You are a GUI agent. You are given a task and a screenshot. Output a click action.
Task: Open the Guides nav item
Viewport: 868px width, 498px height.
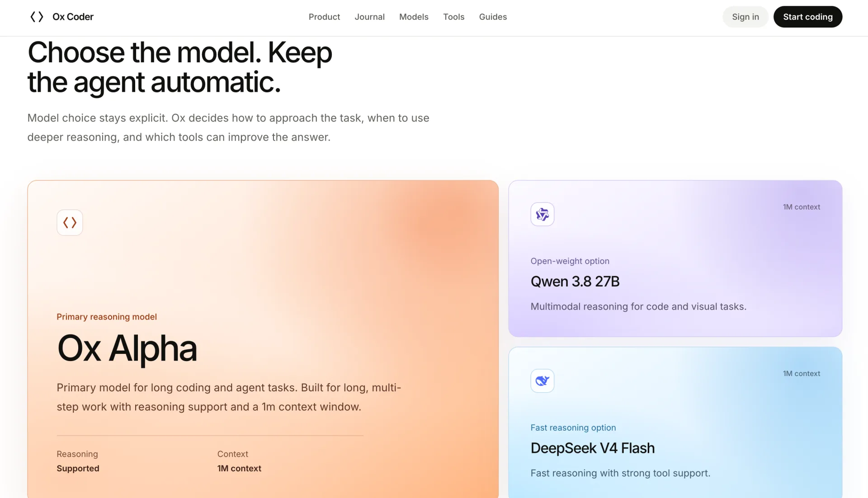(493, 17)
